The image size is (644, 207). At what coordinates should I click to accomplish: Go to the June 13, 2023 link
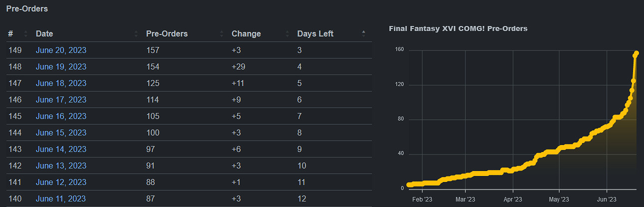(61, 165)
